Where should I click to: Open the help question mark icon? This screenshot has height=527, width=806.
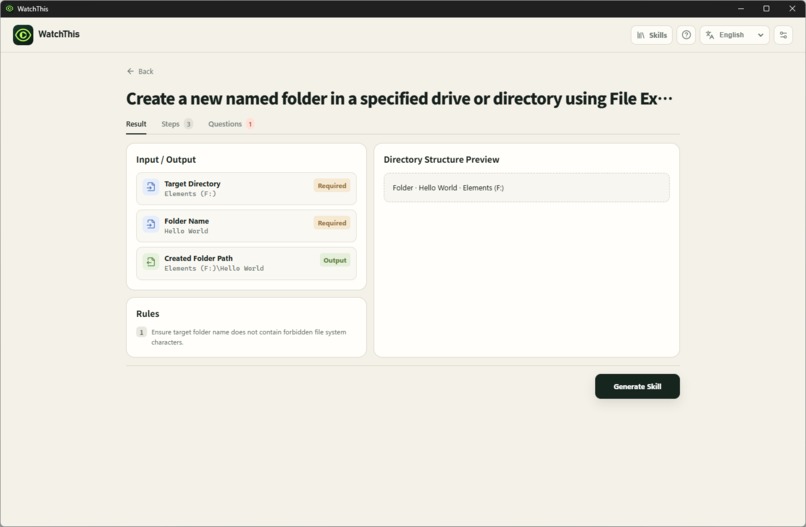point(686,35)
